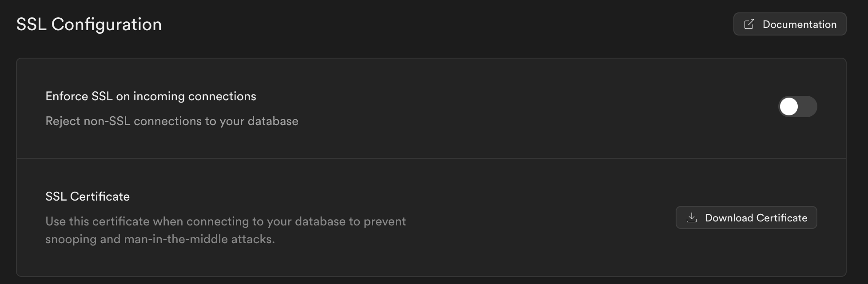Screen dimensions: 868x284
Task: Click the white knob of the SSL switch
Action: [x=789, y=107]
